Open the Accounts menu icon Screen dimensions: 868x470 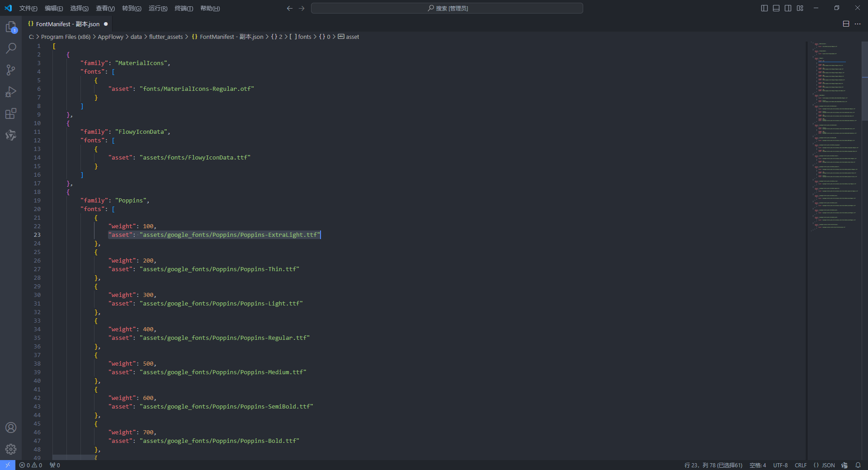click(11, 428)
